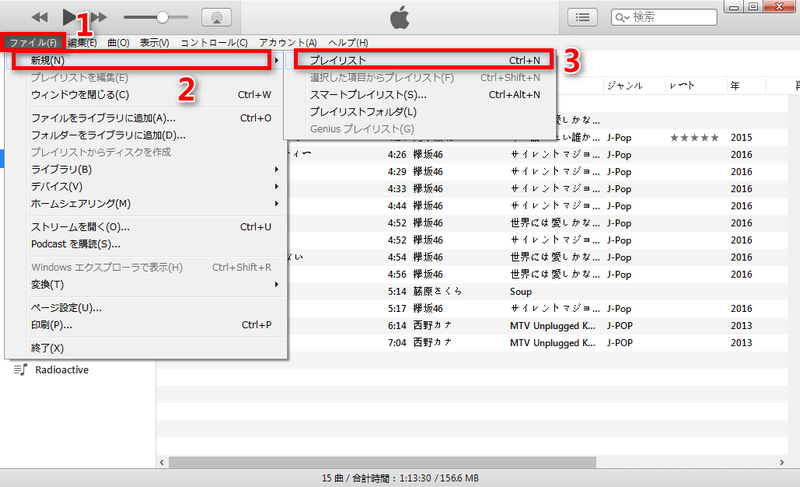
Task: Expand the 新規(N) submenu arrow
Action: (x=277, y=60)
